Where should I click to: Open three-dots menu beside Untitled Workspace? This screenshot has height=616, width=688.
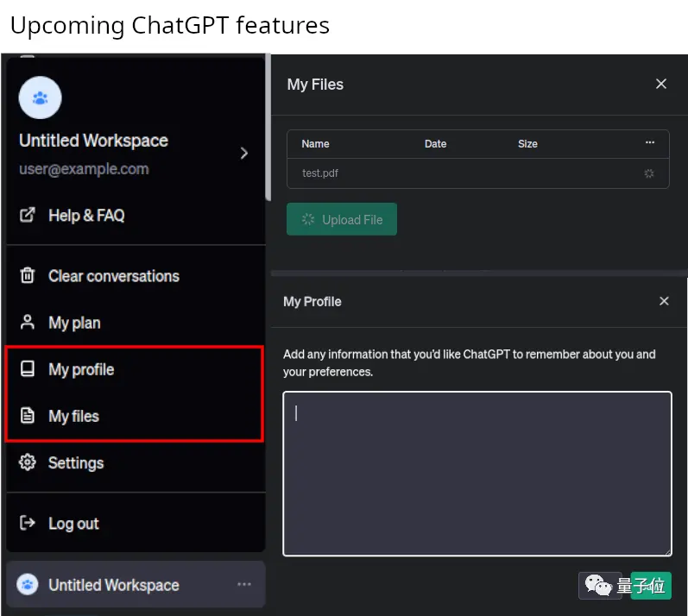click(x=244, y=585)
